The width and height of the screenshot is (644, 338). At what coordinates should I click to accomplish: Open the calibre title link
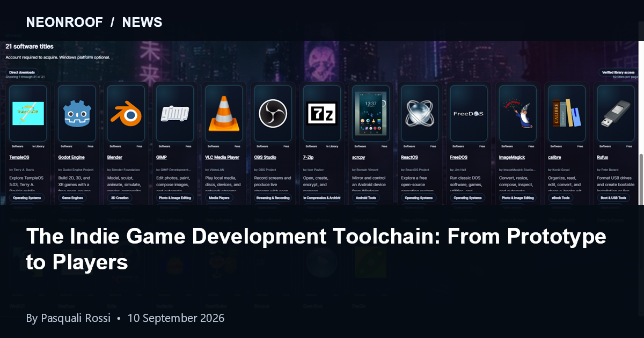pyautogui.click(x=555, y=157)
